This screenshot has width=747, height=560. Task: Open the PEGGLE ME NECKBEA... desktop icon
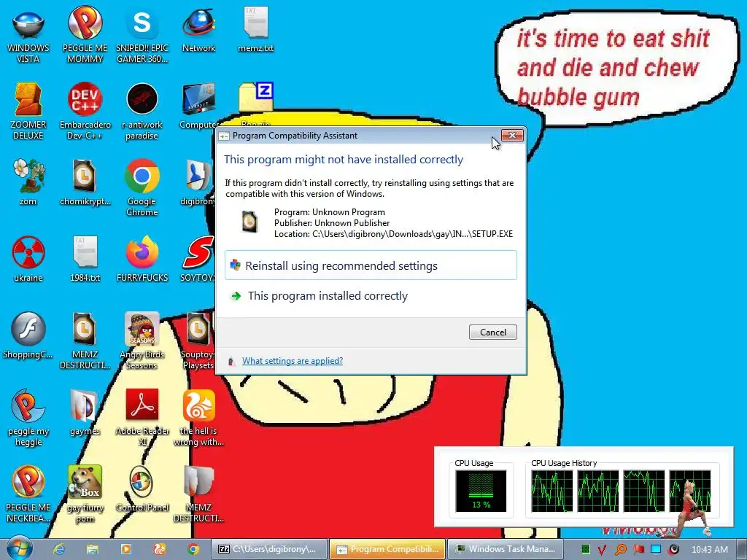pos(28,494)
